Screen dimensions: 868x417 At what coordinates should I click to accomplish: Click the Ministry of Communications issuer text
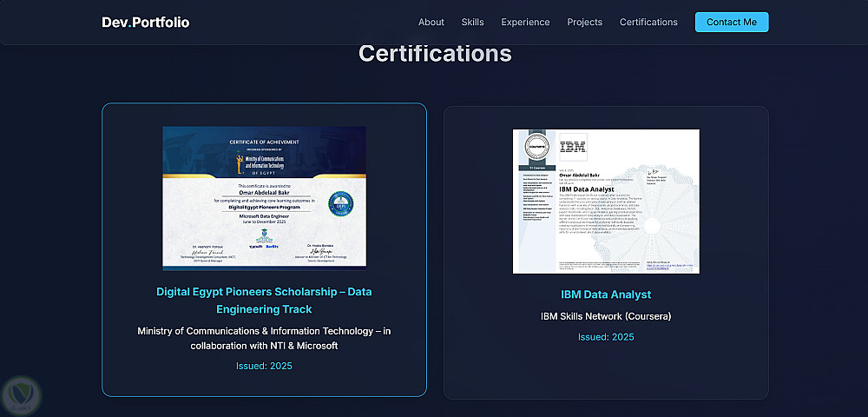(x=264, y=338)
